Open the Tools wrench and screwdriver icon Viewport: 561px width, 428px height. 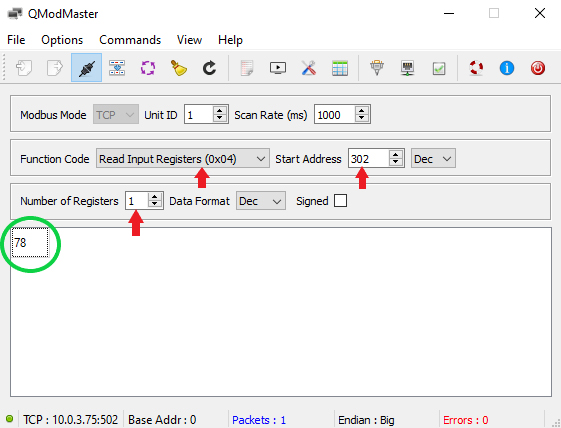coord(308,68)
